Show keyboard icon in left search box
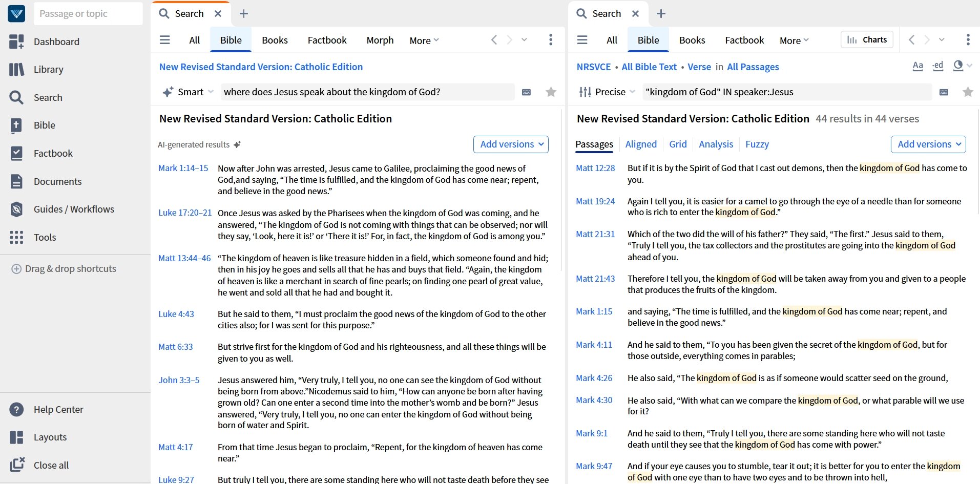Image resolution: width=980 pixels, height=484 pixels. pos(526,92)
